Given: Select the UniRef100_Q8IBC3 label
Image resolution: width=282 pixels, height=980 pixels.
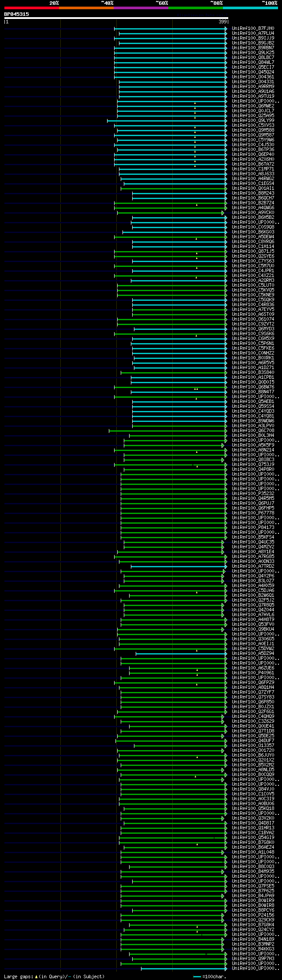Looking at the screenshot, I should click(253, 459).
